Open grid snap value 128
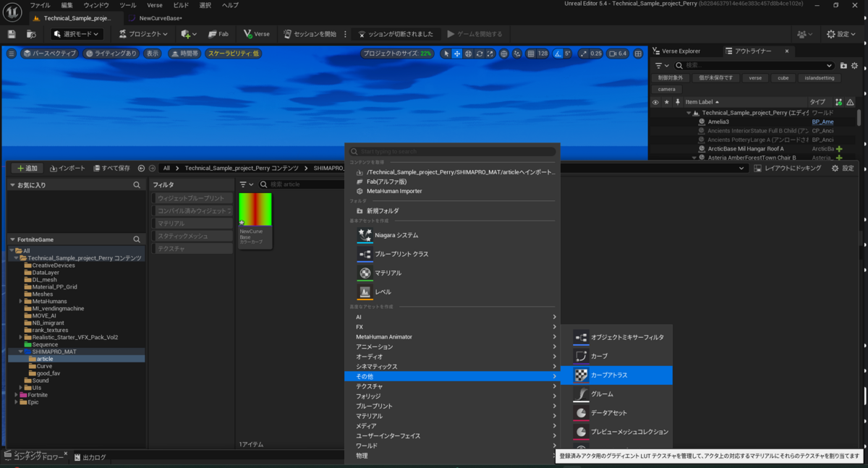Screen dimensions: 868x468 542,54
